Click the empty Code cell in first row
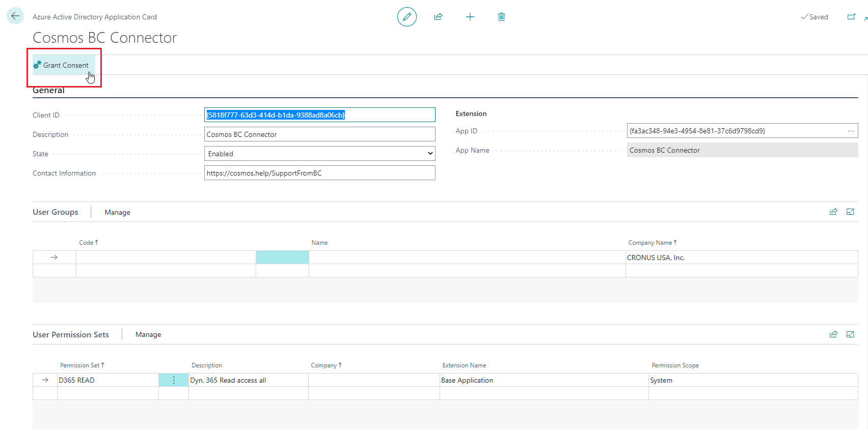This screenshot has height=429, width=868. click(166, 258)
